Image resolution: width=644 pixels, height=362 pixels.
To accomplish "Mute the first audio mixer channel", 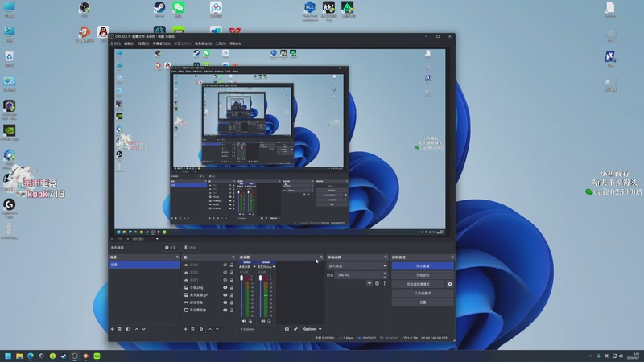I will (245, 320).
